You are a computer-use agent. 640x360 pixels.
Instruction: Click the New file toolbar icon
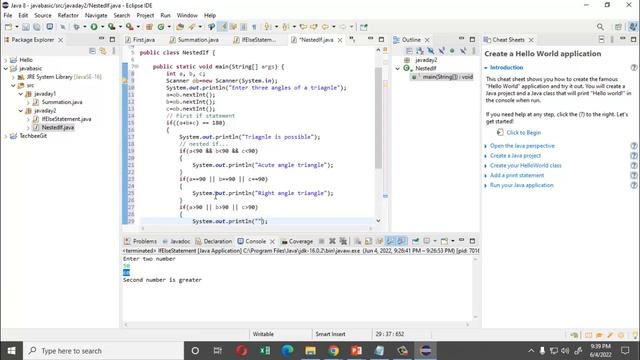click(8, 27)
